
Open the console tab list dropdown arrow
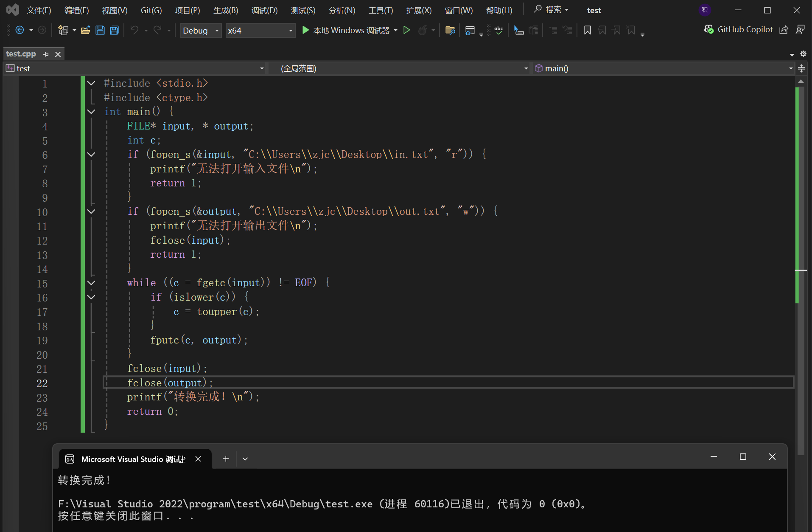coord(245,459)
